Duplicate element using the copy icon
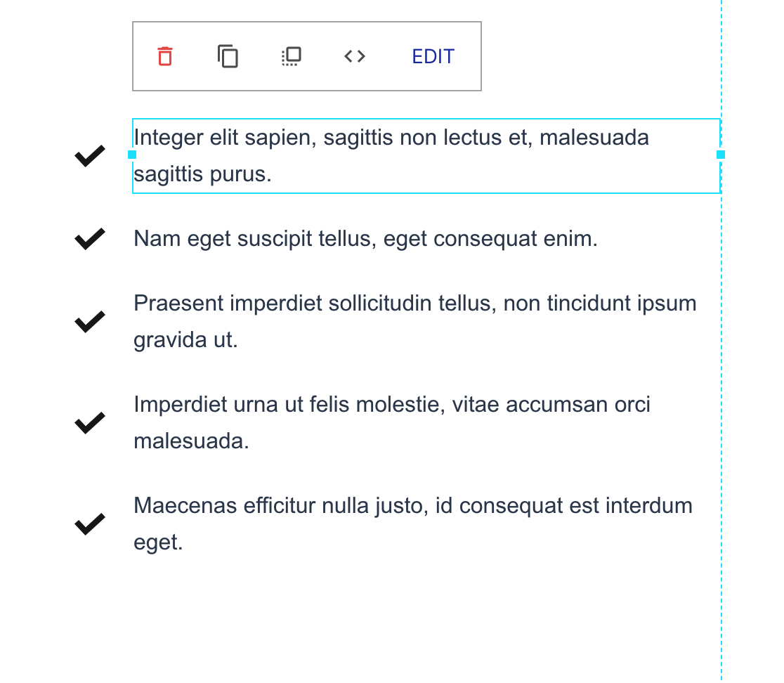This screenshot has width=784, height=683. [228, 56]
